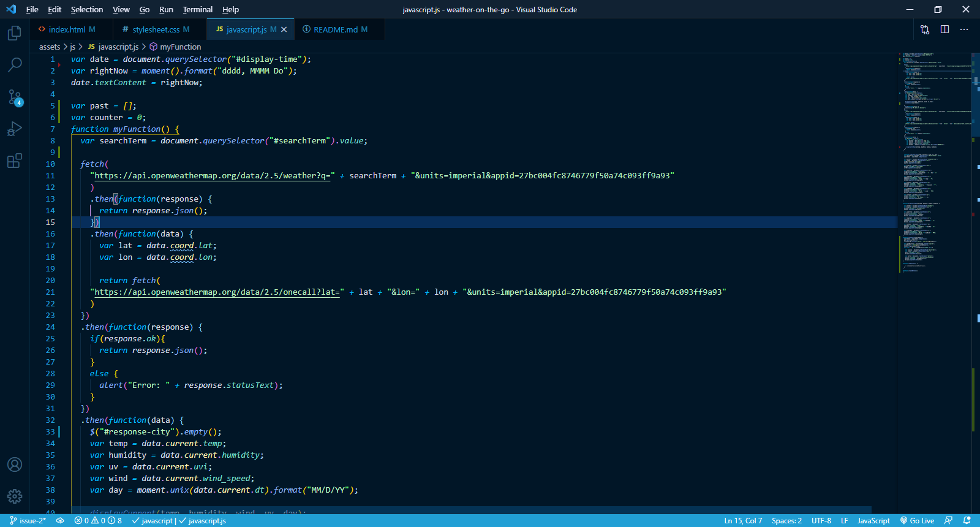Viewport: 980px width, 527px height.
Task: Open the Go menu
Action: click(145, 9)
